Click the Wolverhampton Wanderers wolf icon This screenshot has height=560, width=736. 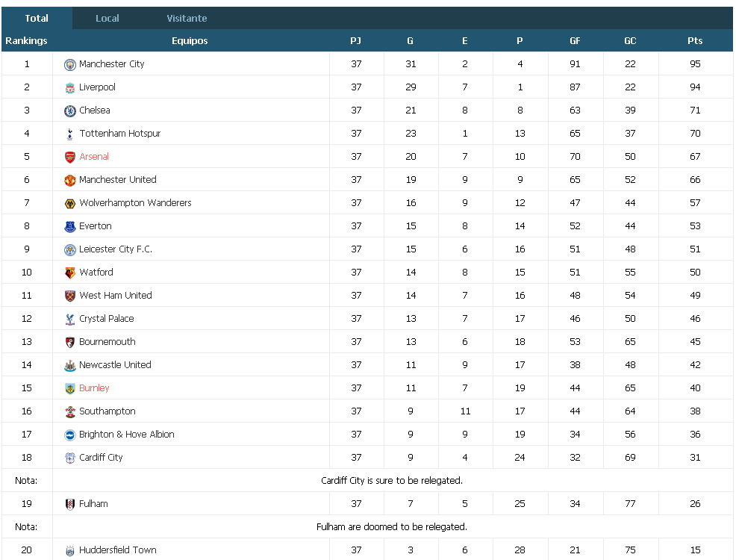coord(70,203)
